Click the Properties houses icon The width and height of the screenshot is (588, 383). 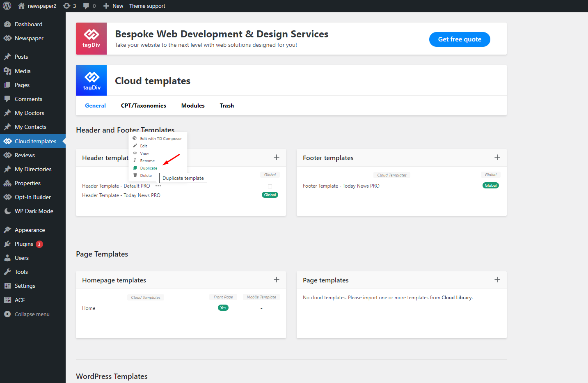click(7, 183)
